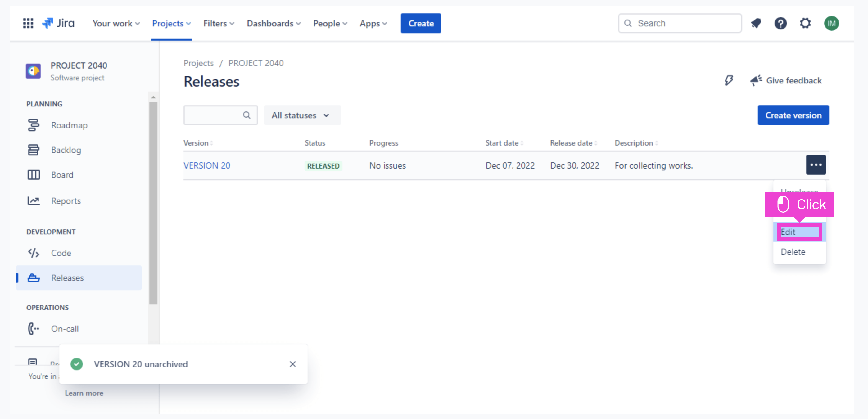868x419 pixels.
Task: Click the Jira logo
Action: click(58, 23)
